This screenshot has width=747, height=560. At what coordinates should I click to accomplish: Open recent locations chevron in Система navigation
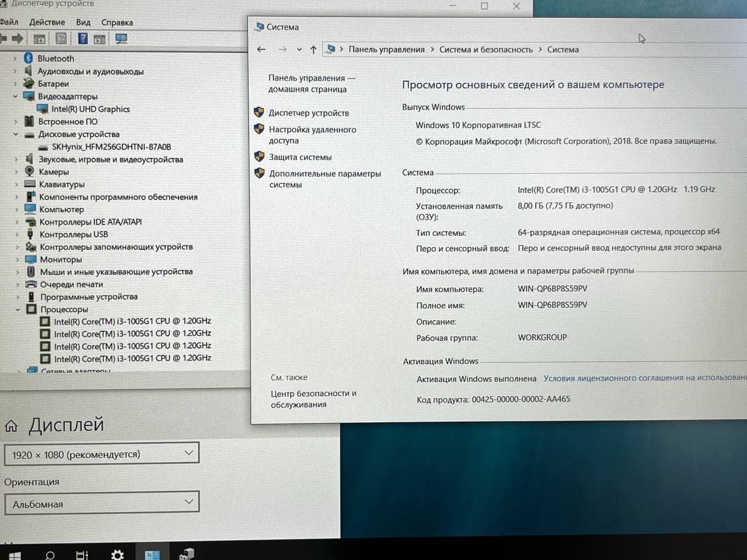299,50
